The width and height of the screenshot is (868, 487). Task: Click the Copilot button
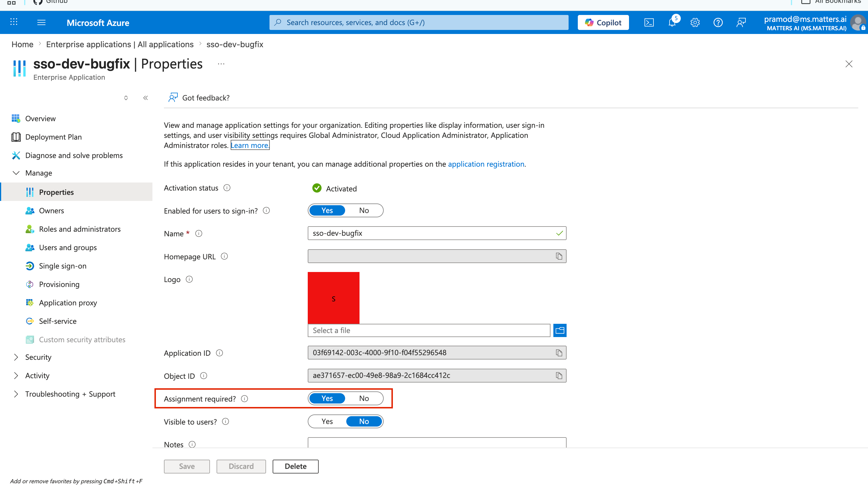(x=603, y=23)
